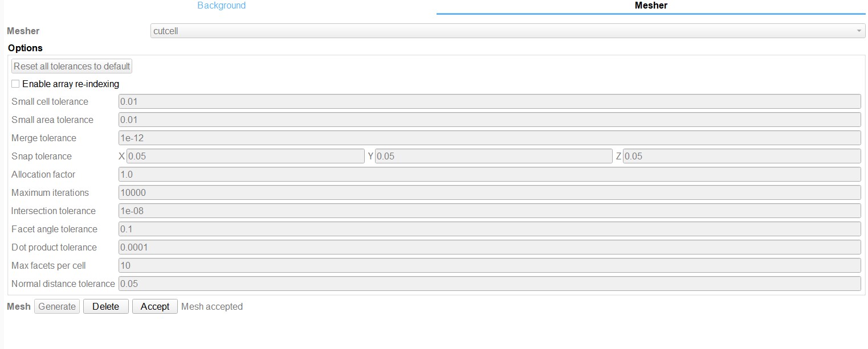Click the Maximum iterations field

[x=489, y=192]
